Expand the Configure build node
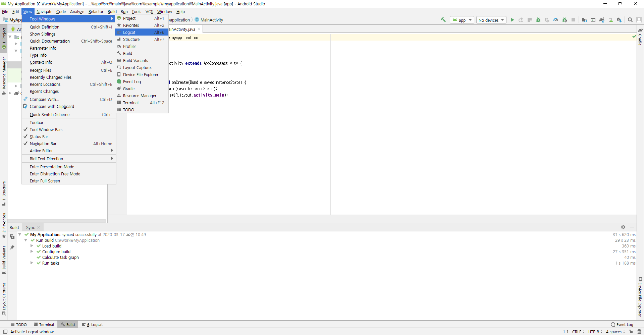Screen dimensions: 644x335 click(32, 252)
